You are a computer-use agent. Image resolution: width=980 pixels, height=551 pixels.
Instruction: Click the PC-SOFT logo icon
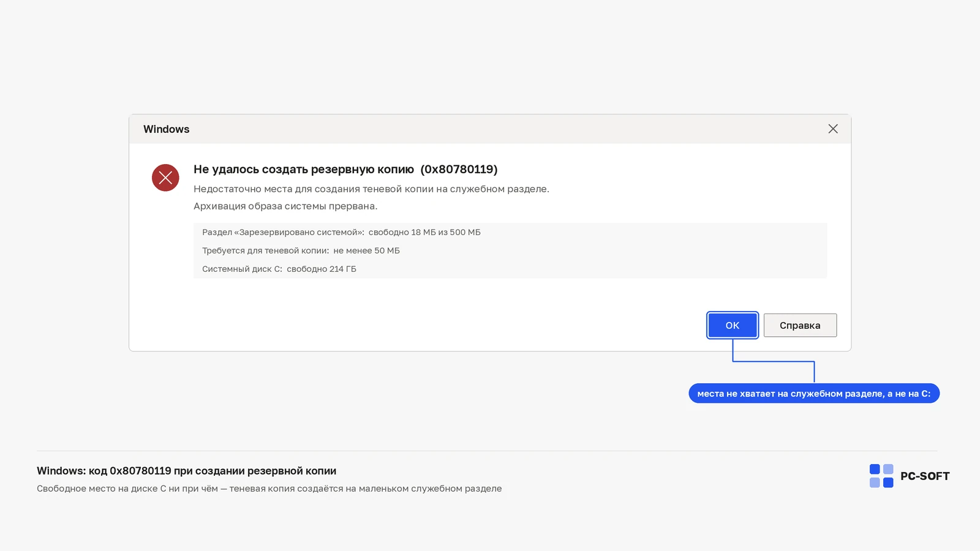tap(881, 476)
